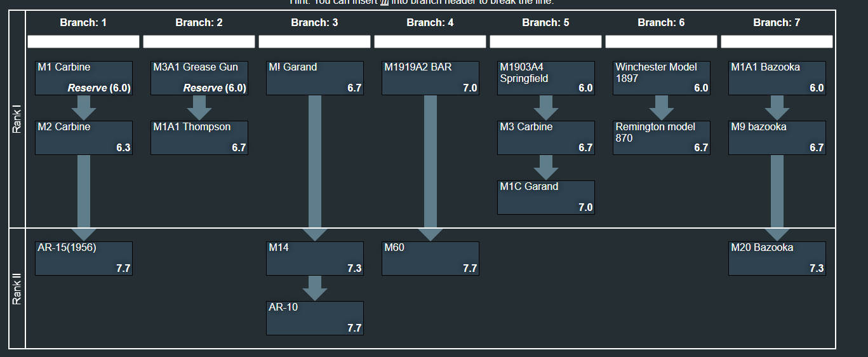
Task: Click the M1A1 Bazooka card
Action: 777,78
